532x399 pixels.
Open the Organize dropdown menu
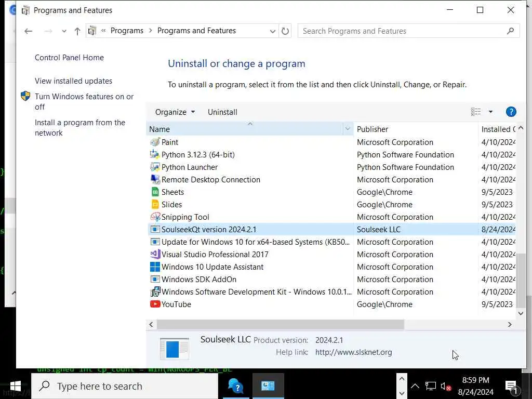pyautogui.click(x=175, y=112)
